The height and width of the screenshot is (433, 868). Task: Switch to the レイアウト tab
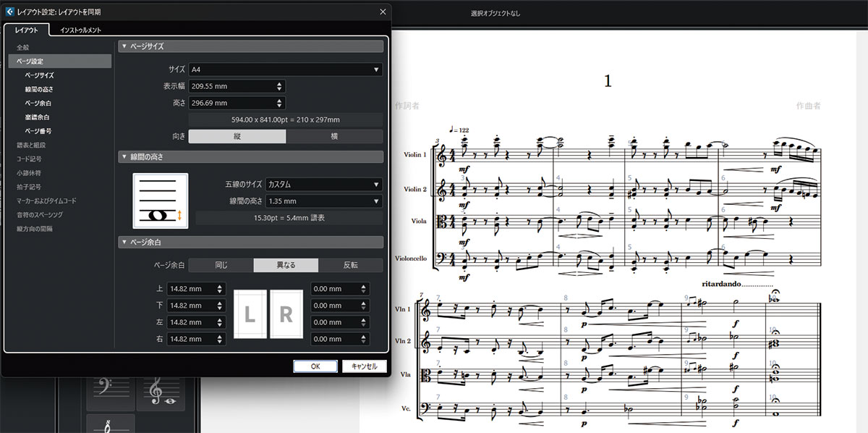click(27, 30)
